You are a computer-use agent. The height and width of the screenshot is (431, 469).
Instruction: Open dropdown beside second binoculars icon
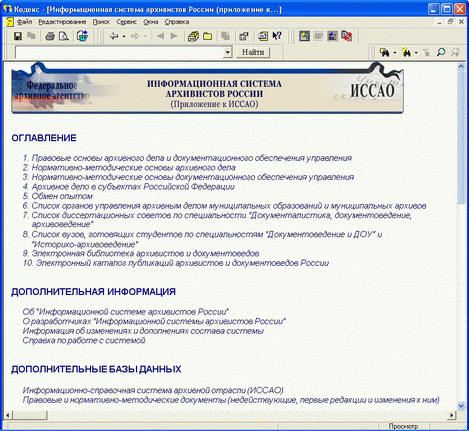[x=416, y=53]
